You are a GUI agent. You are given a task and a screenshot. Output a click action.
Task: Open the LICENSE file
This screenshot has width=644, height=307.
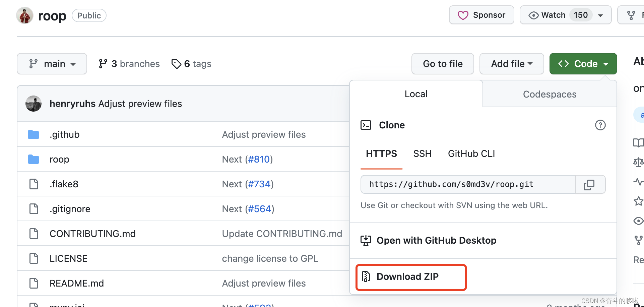pos(68,258)
